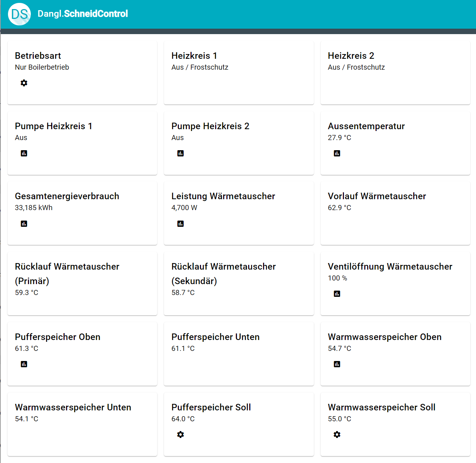Image resolution: width=476 pixels, height=463 pixels.
Task: Click the 33,185 kWh value
Action: pos(34,208)
